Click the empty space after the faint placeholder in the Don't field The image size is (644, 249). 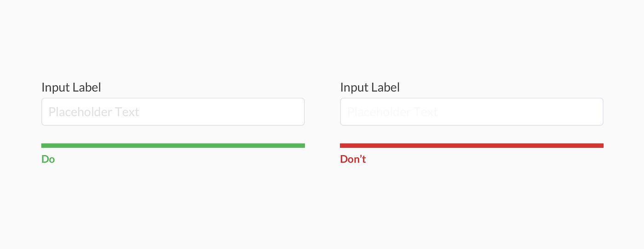pyautogui.click(x=520, y=112)
